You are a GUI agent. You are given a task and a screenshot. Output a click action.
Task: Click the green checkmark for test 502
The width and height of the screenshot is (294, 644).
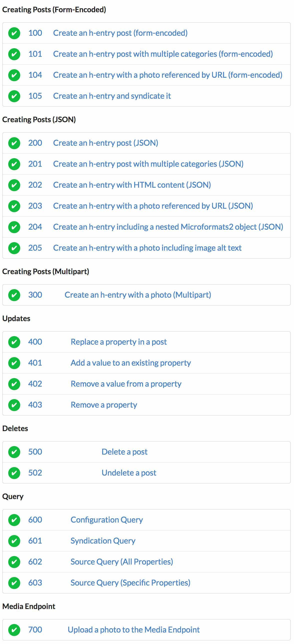(14, 473)
